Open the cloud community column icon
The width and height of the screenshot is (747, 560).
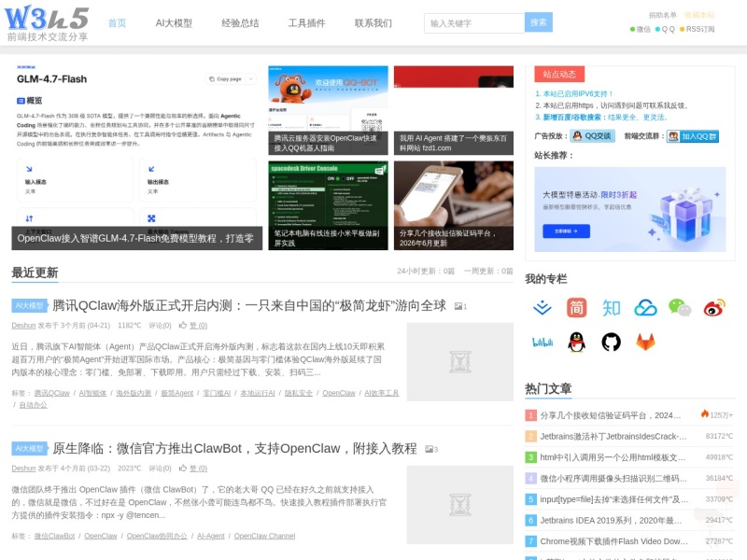(x=645, y=308)
